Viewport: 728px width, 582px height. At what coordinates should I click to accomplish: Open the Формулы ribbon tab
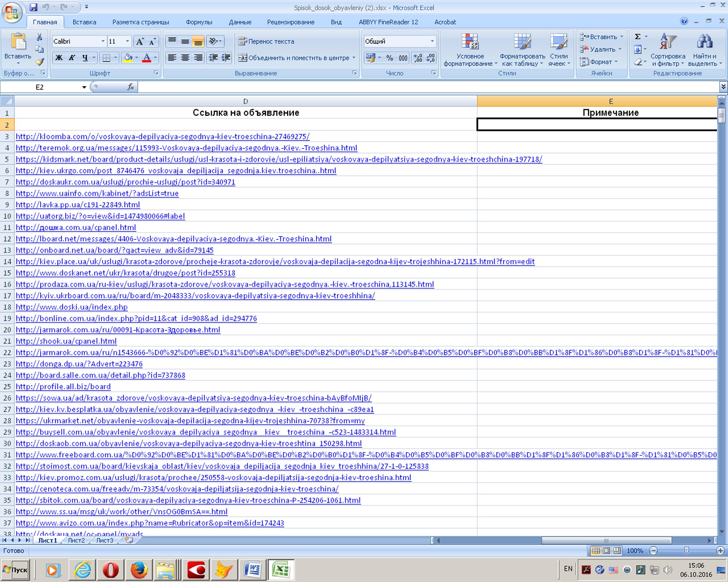tap(199, 22)
